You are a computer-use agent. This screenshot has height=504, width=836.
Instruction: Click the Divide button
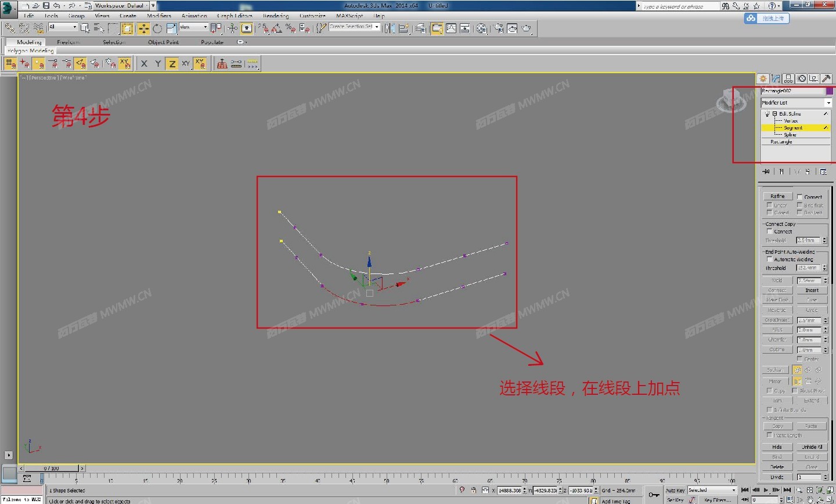point(777,477)
